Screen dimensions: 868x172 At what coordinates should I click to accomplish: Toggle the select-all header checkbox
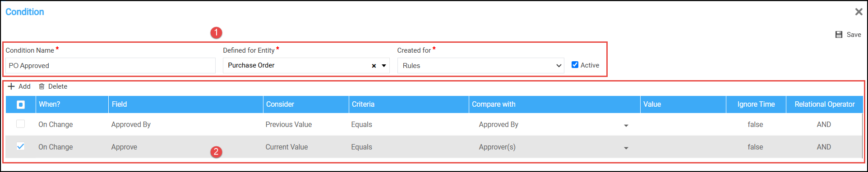(x=21, y=104)
